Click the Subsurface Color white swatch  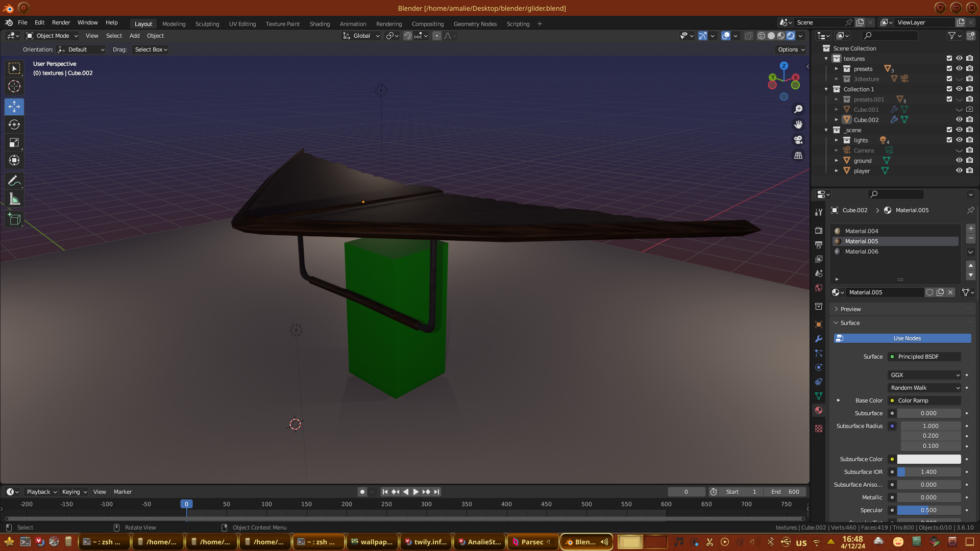pyautogui.click(x=929, y=459)
